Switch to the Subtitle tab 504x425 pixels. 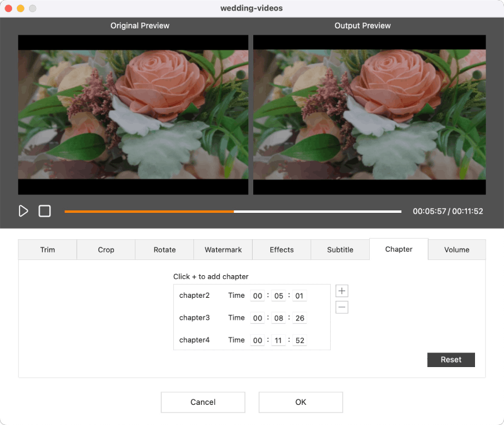340,249
